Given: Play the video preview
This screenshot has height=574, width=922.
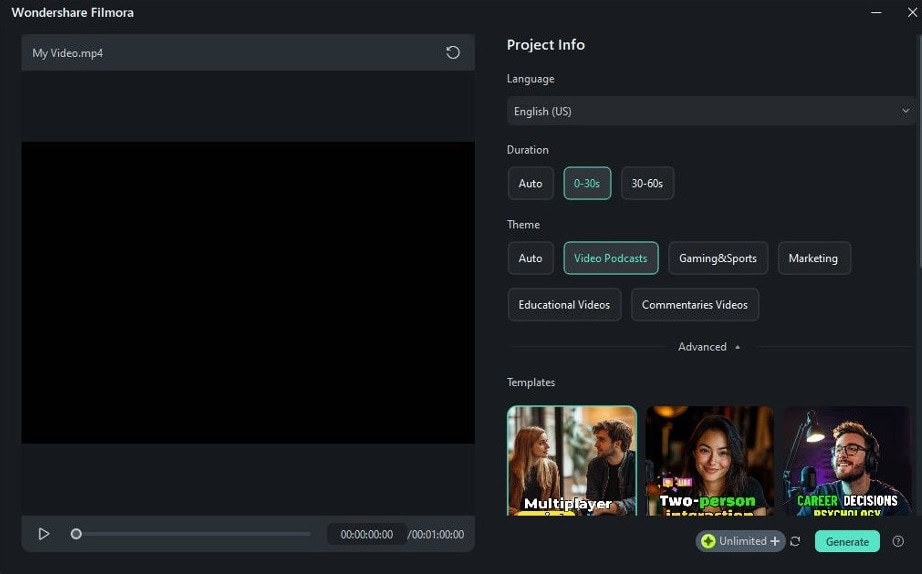Looking at the screenshot, I should 44,534.
